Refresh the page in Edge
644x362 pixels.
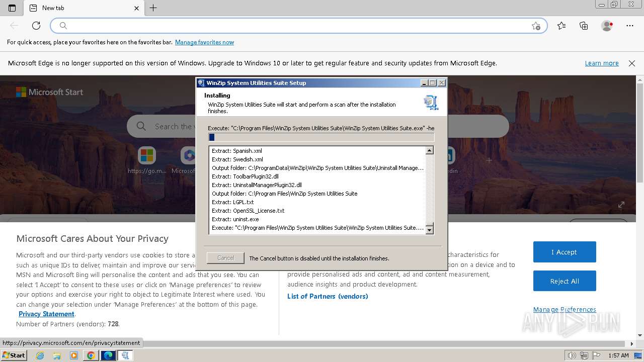click(x=36, y=26)
